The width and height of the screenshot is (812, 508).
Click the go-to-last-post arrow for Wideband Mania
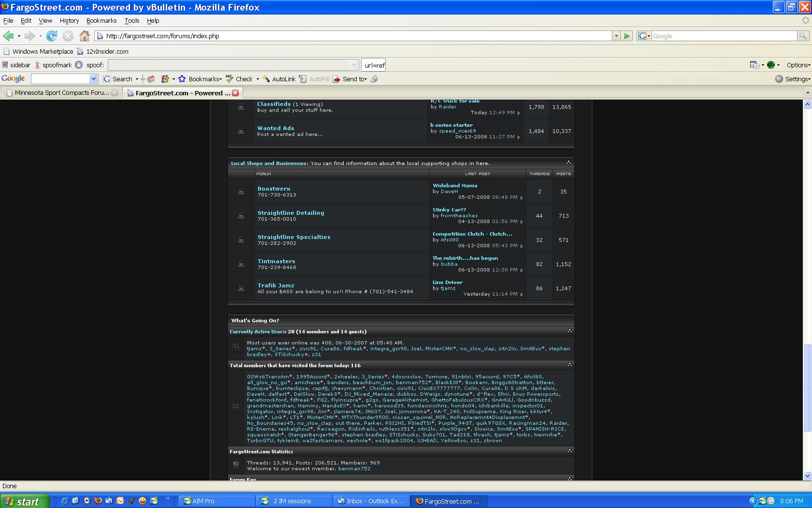coord(521,197)
